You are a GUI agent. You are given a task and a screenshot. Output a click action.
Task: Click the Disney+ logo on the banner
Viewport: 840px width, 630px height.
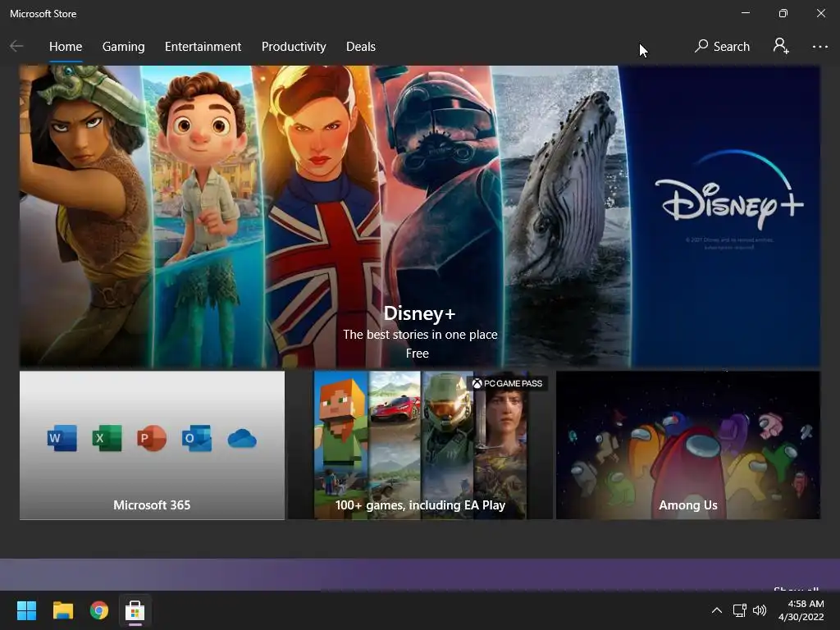tap(729, 190)
